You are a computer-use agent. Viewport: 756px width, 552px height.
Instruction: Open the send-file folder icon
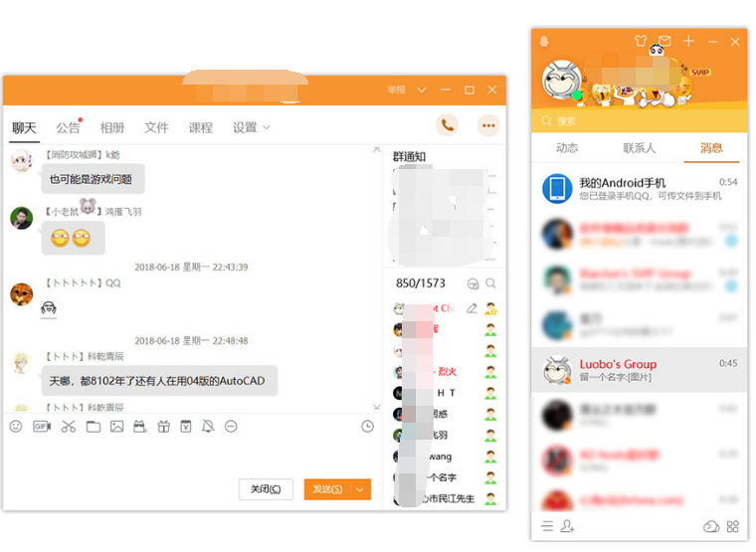pos(94,426)
